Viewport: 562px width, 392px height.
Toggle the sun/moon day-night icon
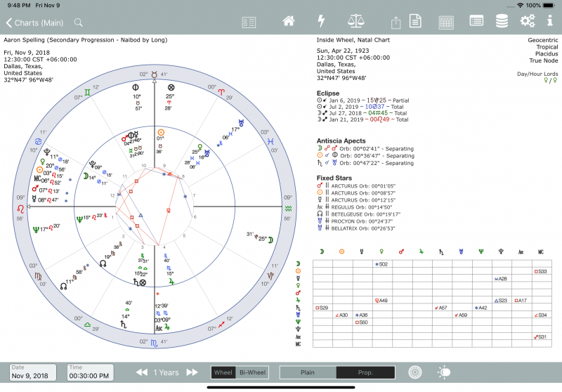[x=444, y=372]
